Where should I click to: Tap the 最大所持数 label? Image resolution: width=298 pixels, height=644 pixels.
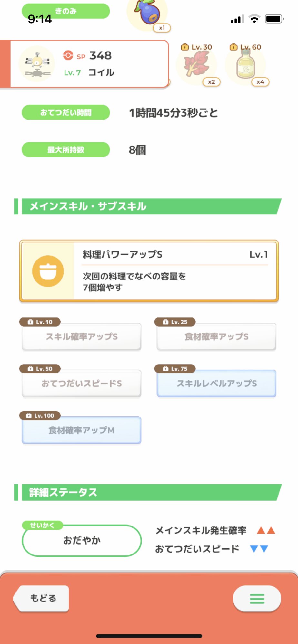point(66,150)
